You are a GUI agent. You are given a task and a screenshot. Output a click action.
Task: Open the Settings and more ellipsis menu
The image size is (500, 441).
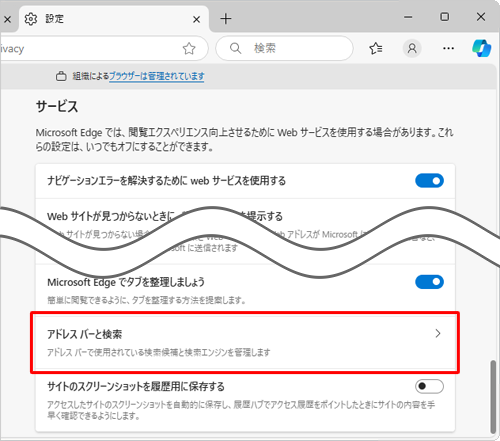(448, 49)
